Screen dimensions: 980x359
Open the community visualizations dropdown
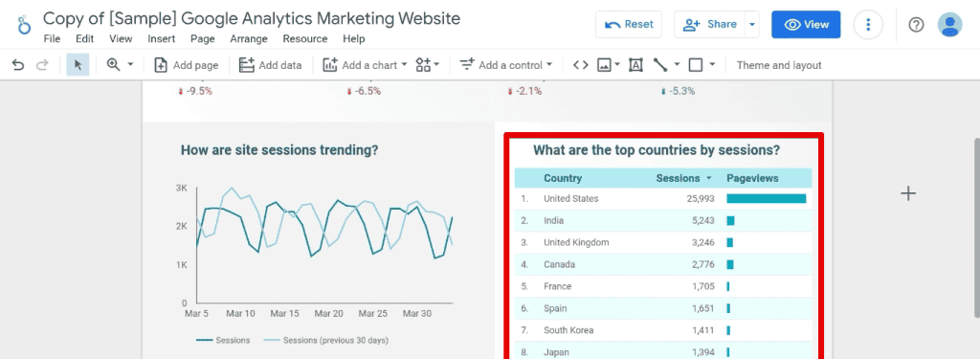click(428, 65)
